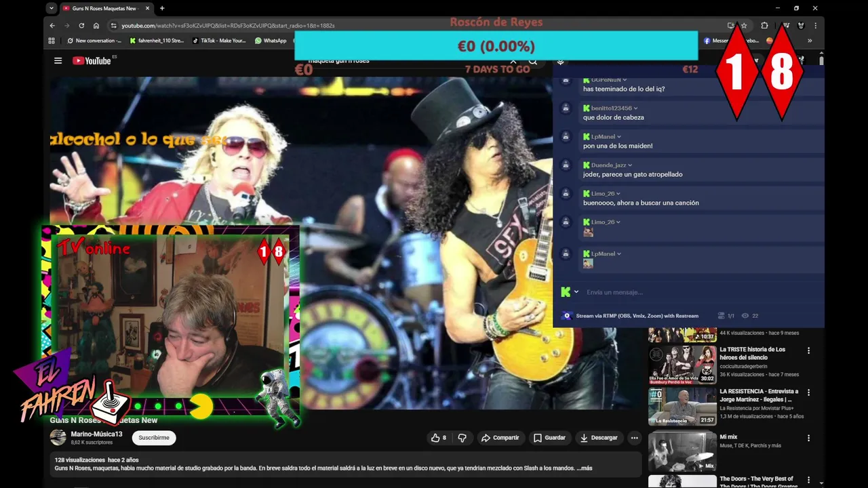The height and width of the screenshot is (488, 868).
Task: Click the address bar URL
Action: click(x=228, y=25)
